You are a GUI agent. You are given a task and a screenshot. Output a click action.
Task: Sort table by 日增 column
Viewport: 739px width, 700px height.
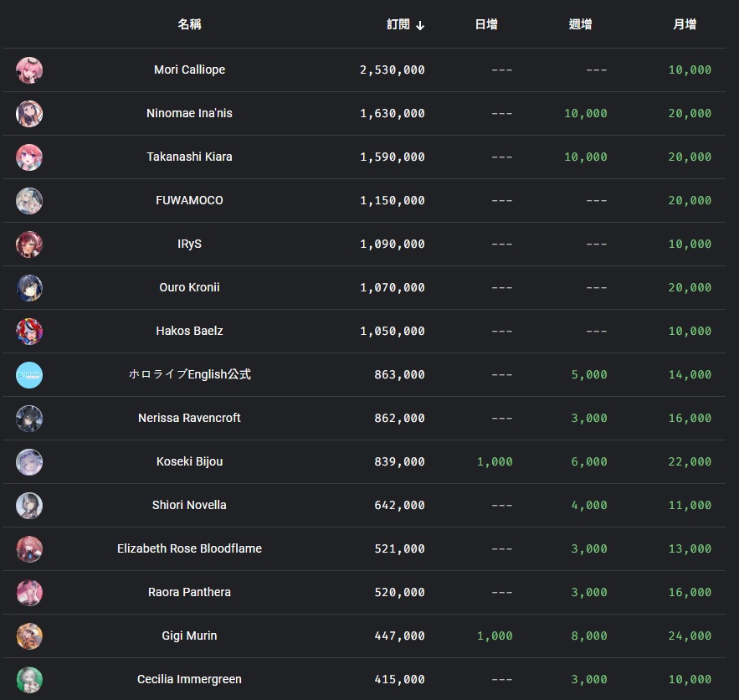pyautogui.click(x=486, y=24)
